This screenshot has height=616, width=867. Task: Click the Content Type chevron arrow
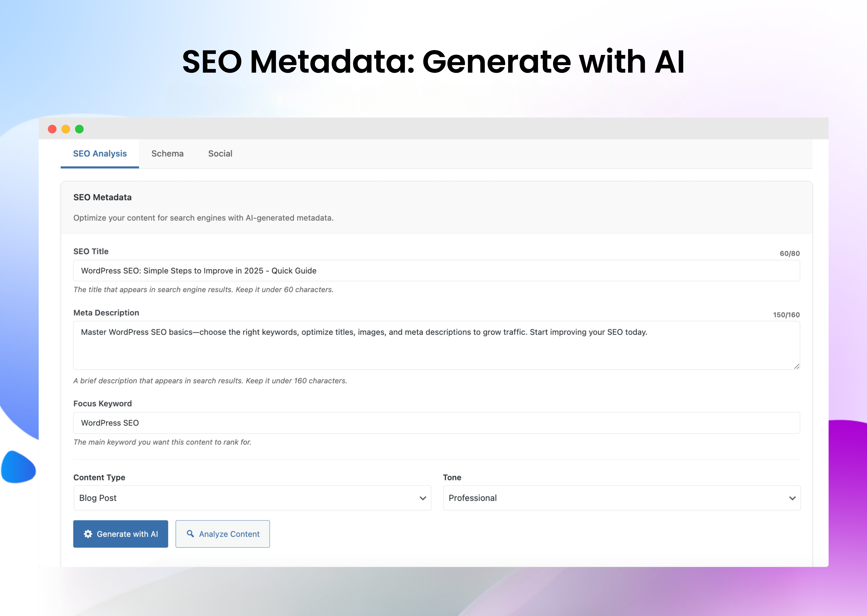coord(423,498)
